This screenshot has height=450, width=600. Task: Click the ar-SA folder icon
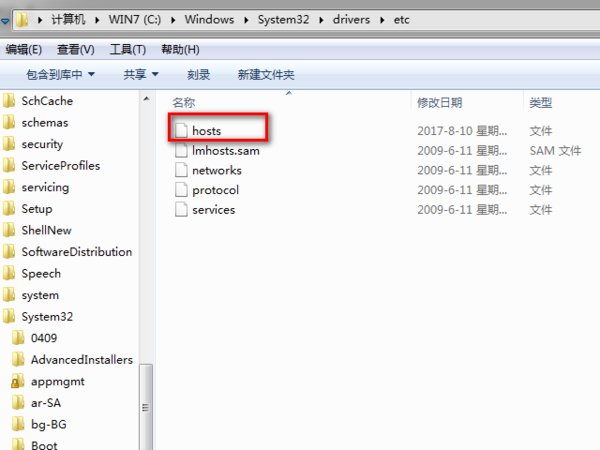click(x=18, y=403)
